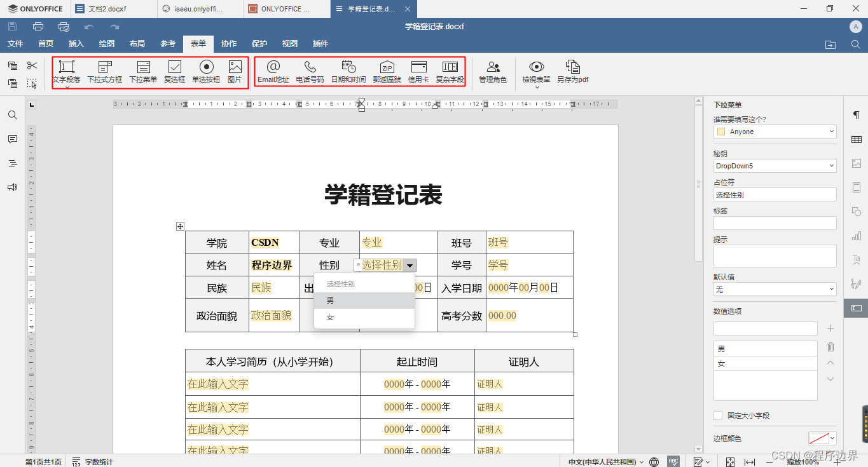Open the Anyone role dropdown

click(x=775, y=132)
